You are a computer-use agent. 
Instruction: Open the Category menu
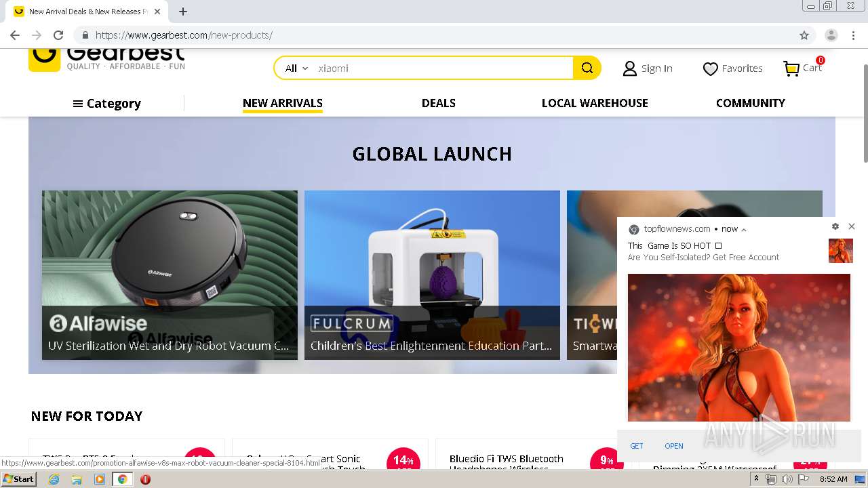coord(106,104)
